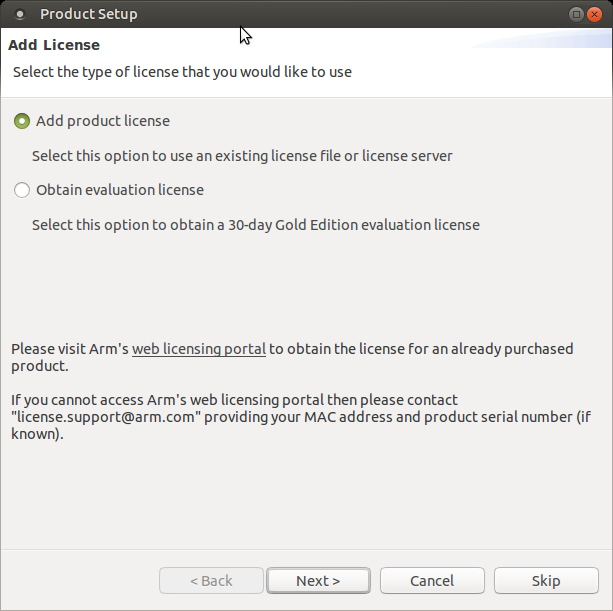This screenshot has width=613, height=611.
Task: Click the 'If you cannot access' paragraph
Action: [x=234, y=400]
